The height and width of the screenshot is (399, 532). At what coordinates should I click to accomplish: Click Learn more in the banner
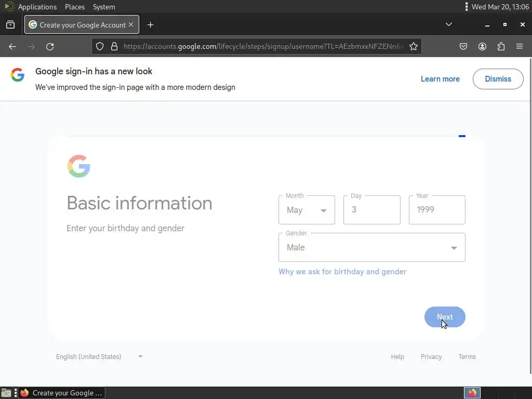[x=440, y=79]
